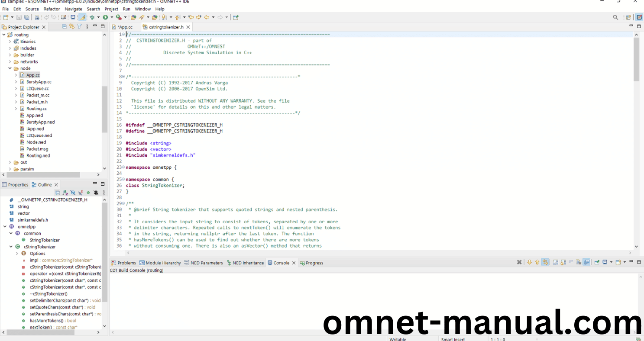Save the current file
Image resolution: width=644 pixels, height=341 pixels.
19,17
